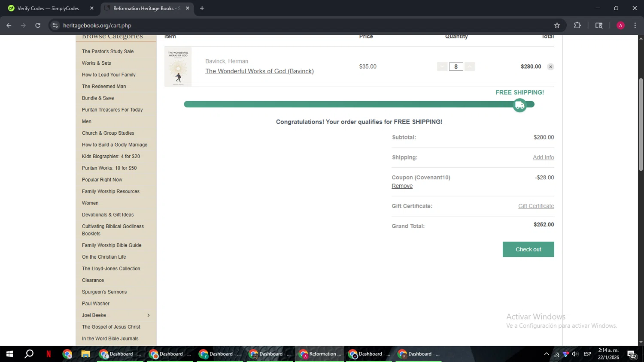Open the media control icon in toolbar
Viewport: 644px width, 362px height.
click(599, 25)
